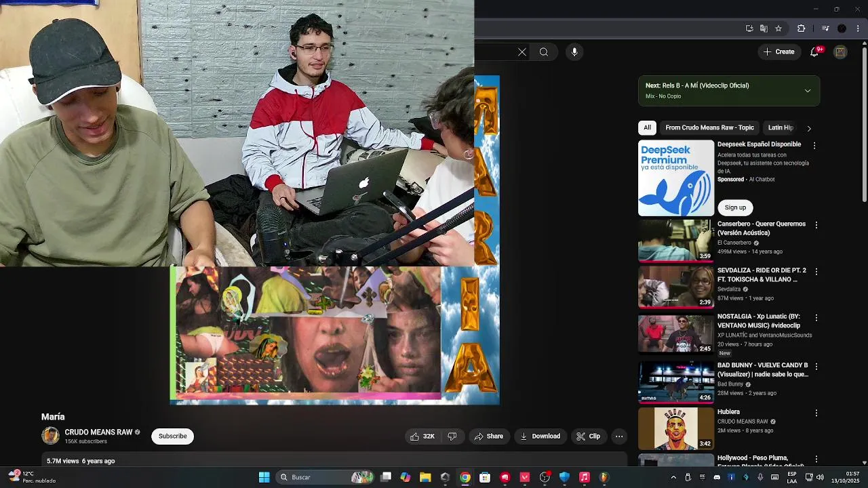Viewport: 868px width, 488px height.
Task: Click the Clip button
Action: tap(589, 436)
